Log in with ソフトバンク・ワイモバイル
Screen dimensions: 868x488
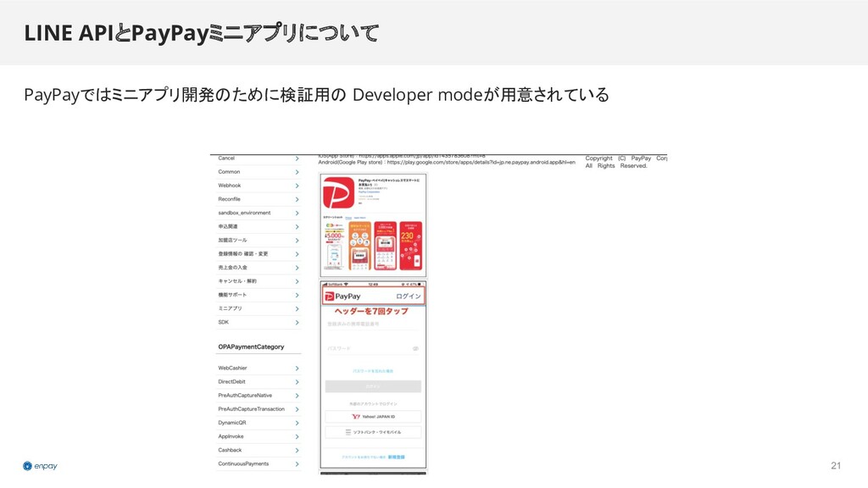373,432
